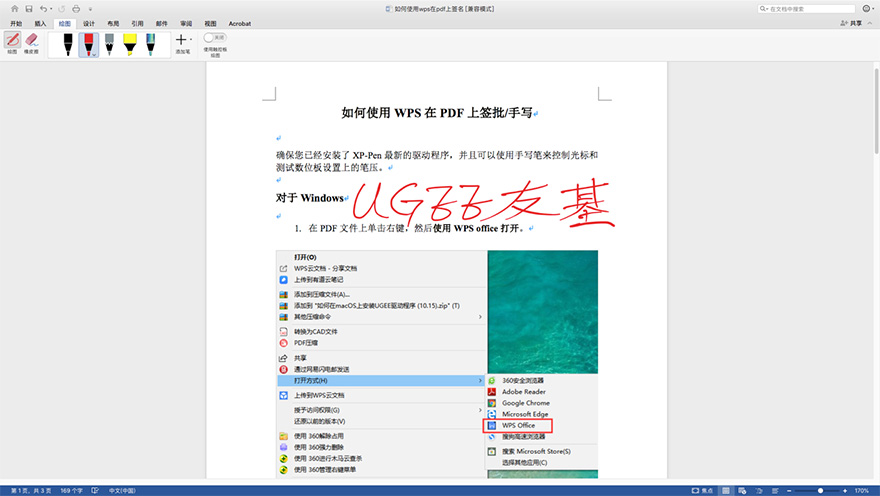Switch to print layout view icon
The image size is (880, 496).
coord(726,490)
